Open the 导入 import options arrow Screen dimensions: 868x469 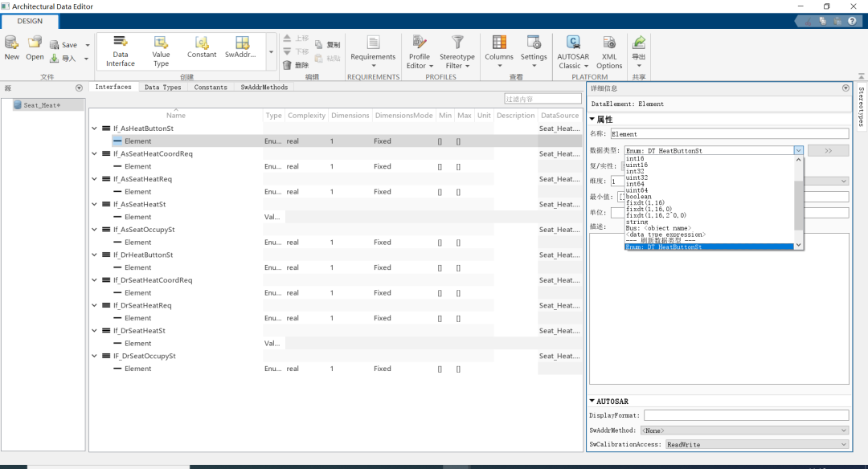(86, 58)
